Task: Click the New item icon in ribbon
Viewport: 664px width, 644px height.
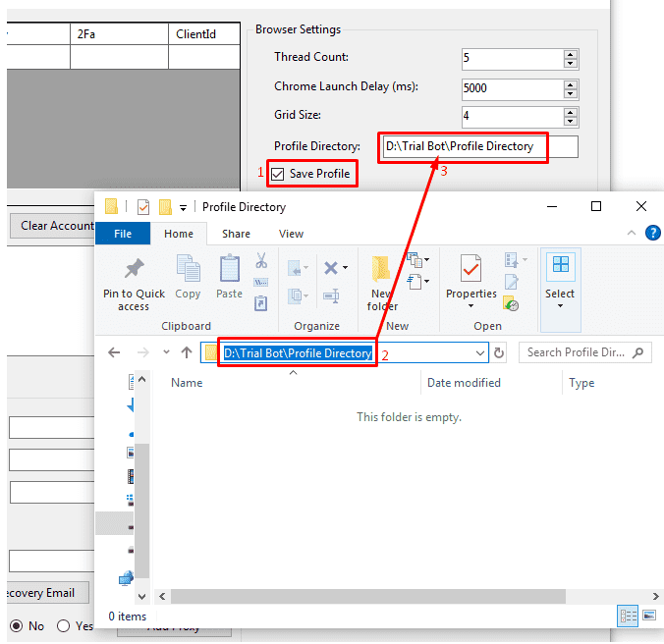Action: [x=415, y=260]
